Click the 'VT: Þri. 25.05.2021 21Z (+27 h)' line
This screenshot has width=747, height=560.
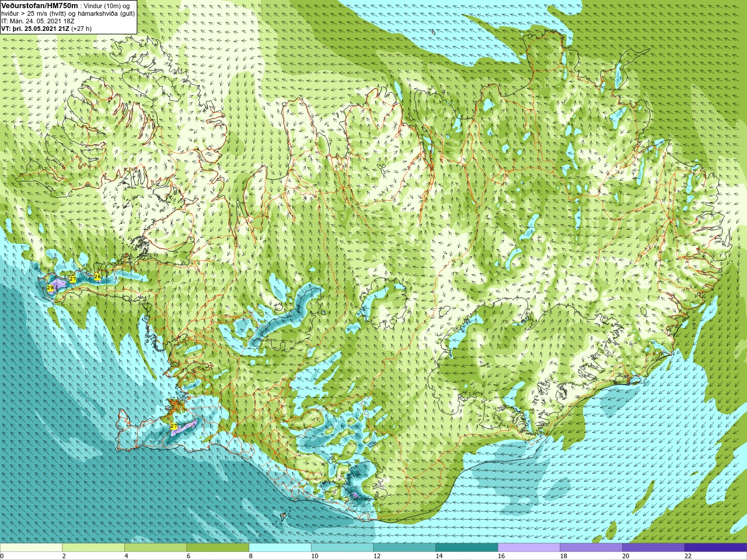point(46,28)
